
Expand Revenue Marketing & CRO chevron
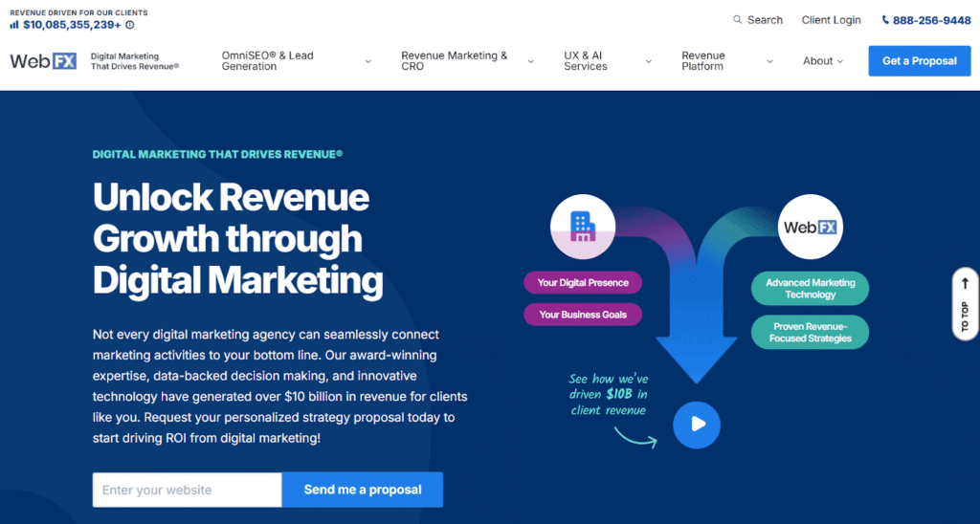[x=530, y=61]
